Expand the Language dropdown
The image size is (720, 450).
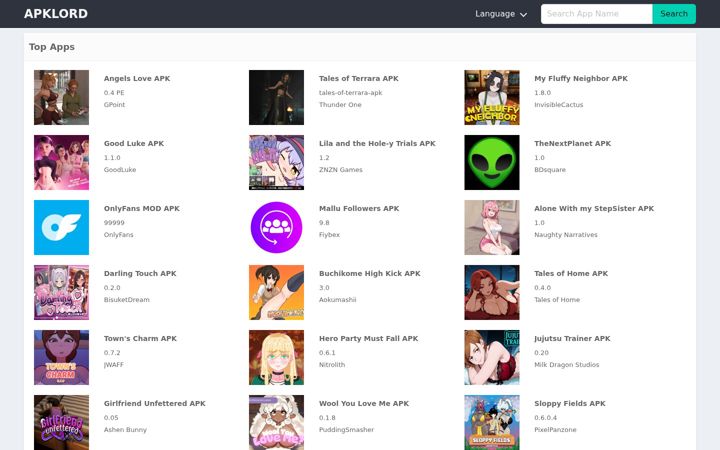501,14
